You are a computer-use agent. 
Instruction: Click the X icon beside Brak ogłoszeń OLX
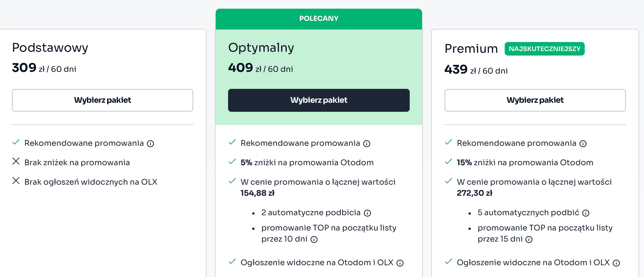pos(16,181)
